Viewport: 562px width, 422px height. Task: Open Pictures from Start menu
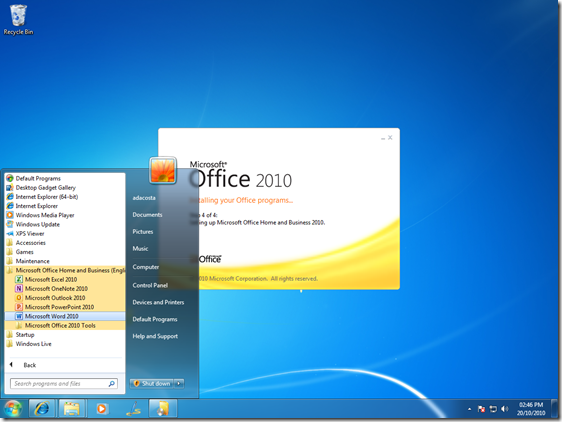click(143, 232)
